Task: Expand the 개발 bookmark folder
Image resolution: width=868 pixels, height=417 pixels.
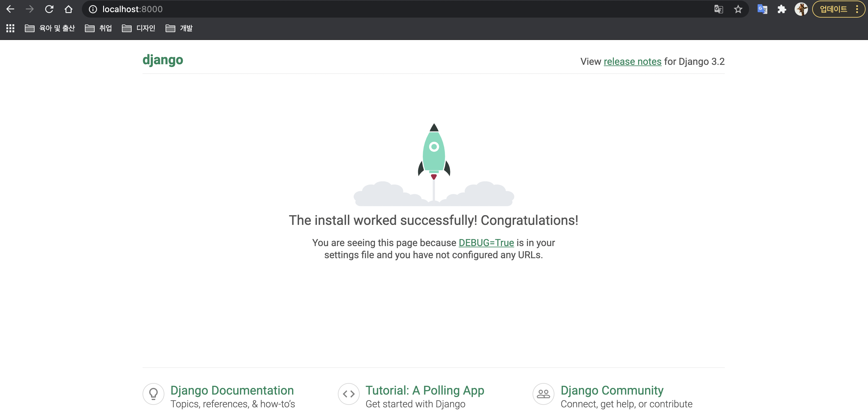Action: click(179, 28)
